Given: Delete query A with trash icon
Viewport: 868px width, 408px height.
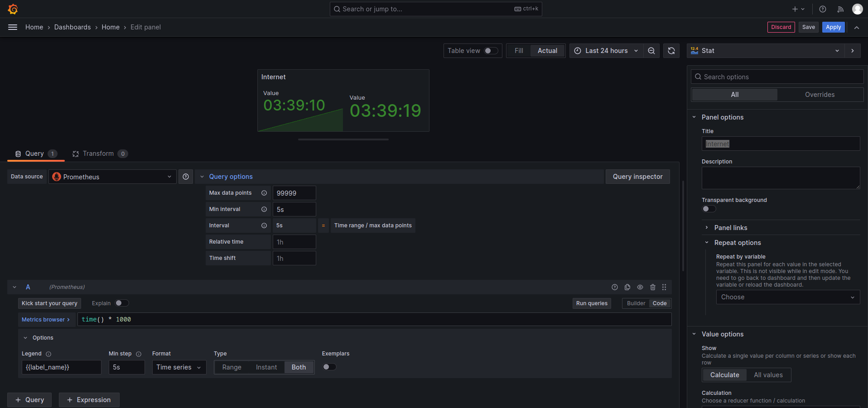Looking at the screenshot, I should tap(653, 287).
